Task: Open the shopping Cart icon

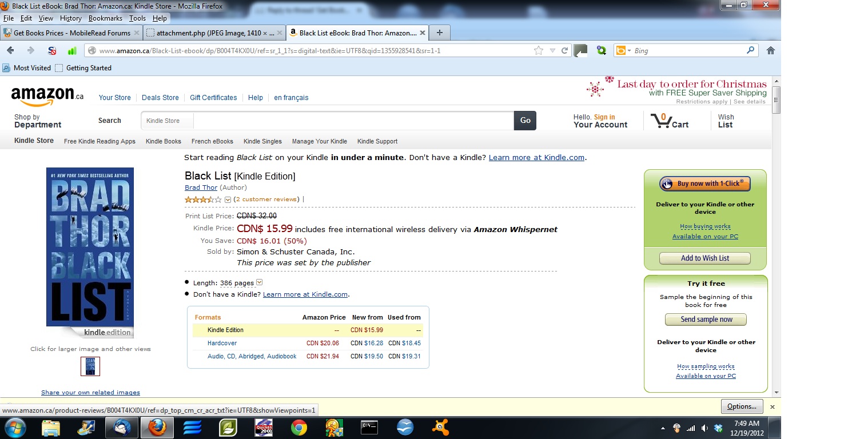Action: tap(669, 121)
